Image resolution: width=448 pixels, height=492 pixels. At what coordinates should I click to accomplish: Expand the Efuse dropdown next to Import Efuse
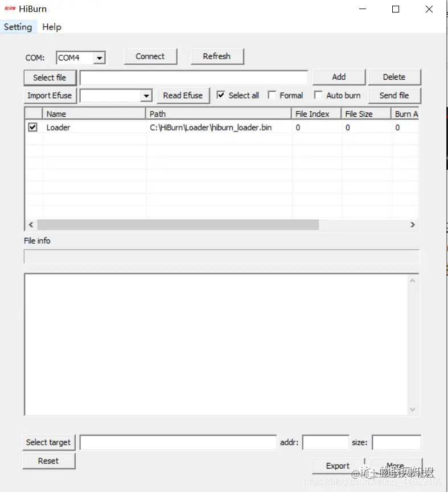tap(146, 96)
